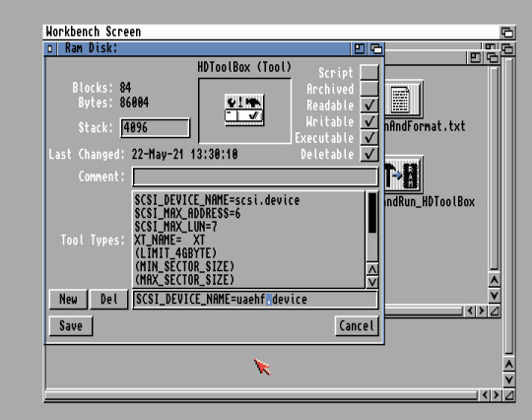Click left arrow of inner drawer window scrollbar

[x=470, y=311]
